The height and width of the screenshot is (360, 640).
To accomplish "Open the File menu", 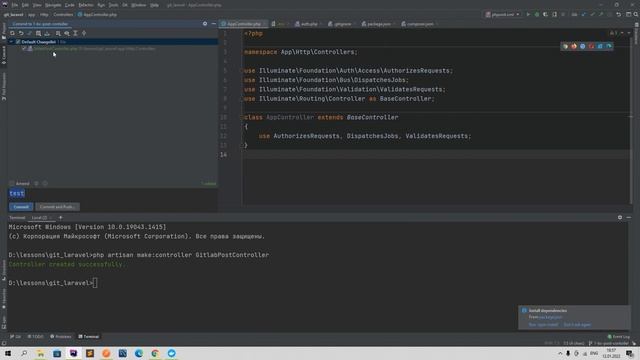I will click(15, 5).
